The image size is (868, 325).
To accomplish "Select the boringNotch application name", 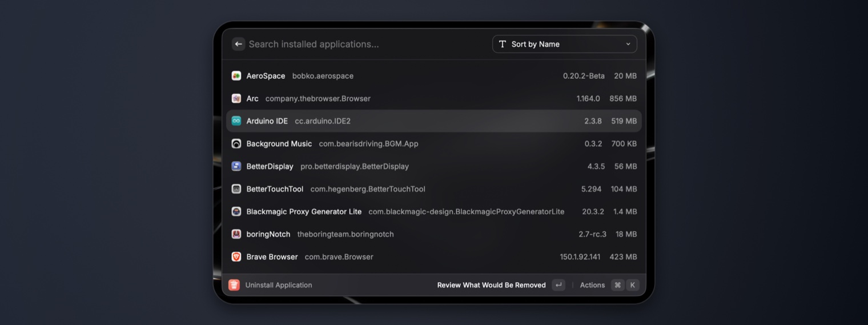I will click(x=268, y=234).
